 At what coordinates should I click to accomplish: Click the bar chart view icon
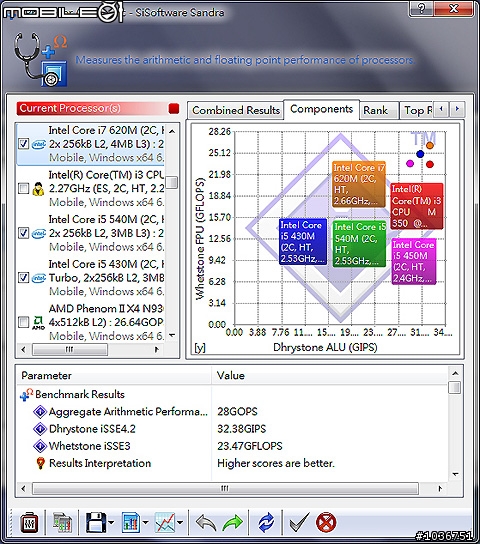[131, 522]
